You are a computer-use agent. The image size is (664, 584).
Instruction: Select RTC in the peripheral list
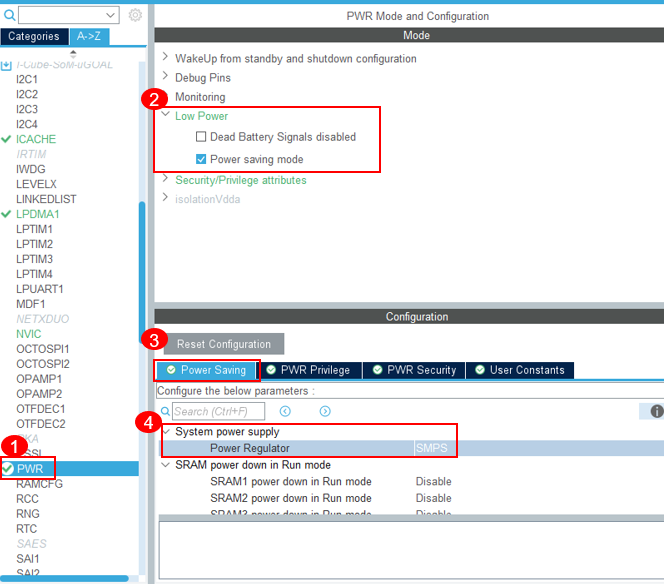pos(26,529)
